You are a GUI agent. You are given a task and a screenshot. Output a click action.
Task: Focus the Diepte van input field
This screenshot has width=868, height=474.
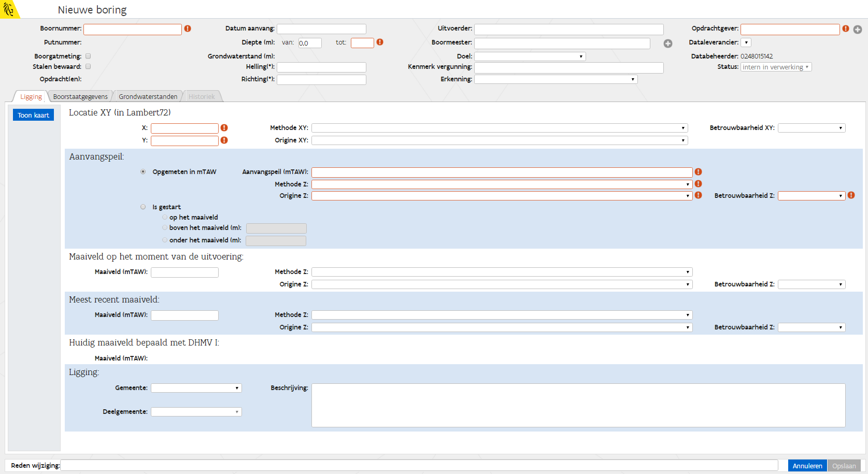(310, 43)
